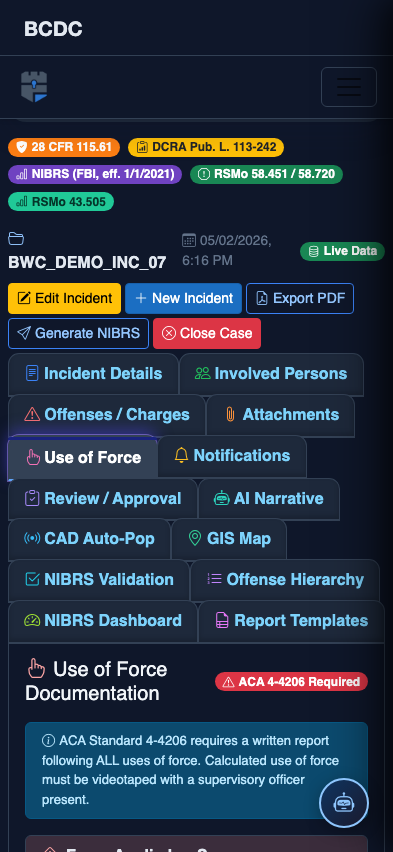Click the info icon in ACA Standard notice
393x852 pixels.
[x=48, y=741]
